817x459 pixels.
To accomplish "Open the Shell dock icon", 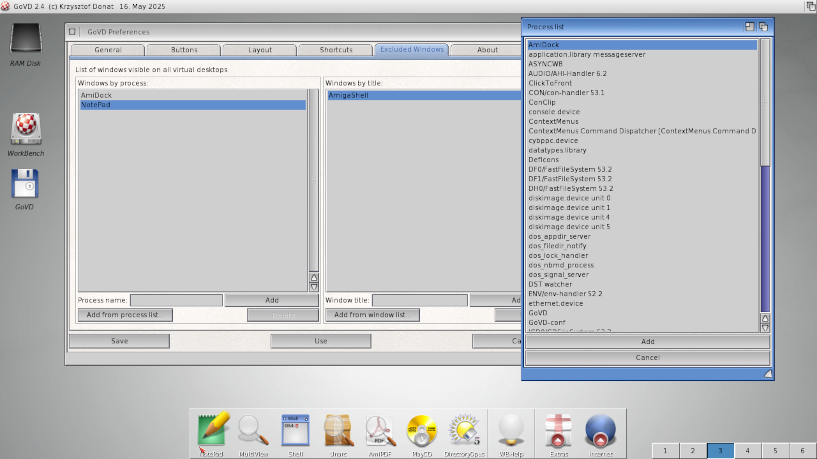I will 295,430.
